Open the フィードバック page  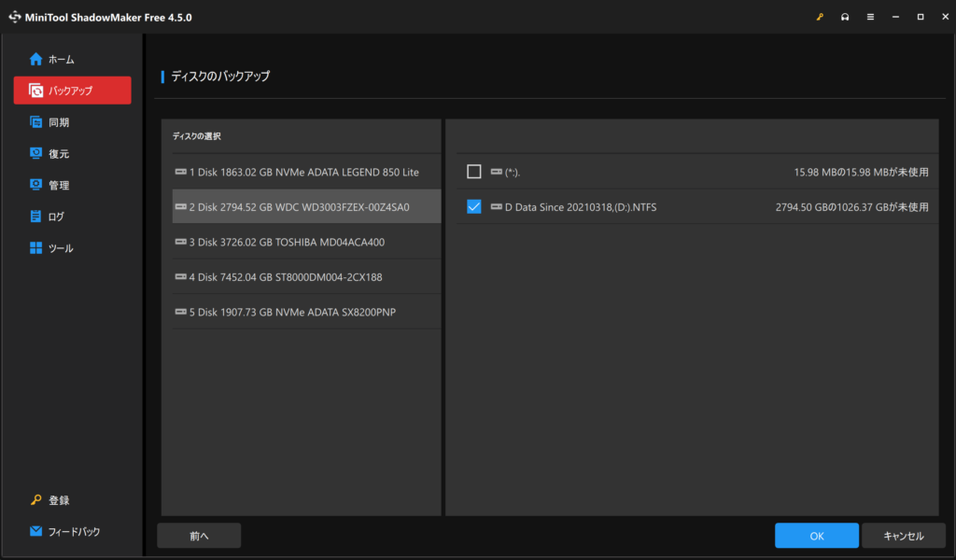[73, 531]
